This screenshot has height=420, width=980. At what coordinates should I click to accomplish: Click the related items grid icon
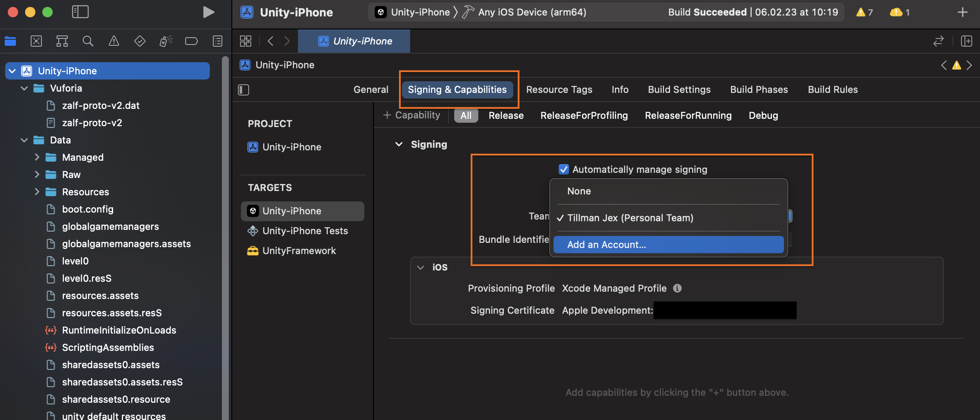[246, 41]
